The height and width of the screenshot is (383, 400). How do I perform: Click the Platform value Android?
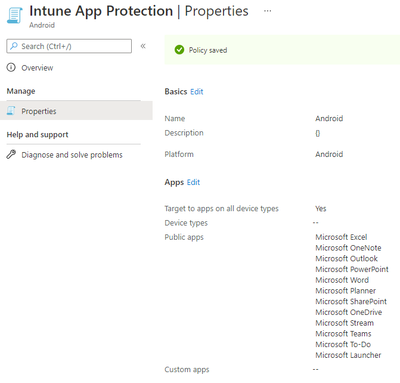(329, 154)
